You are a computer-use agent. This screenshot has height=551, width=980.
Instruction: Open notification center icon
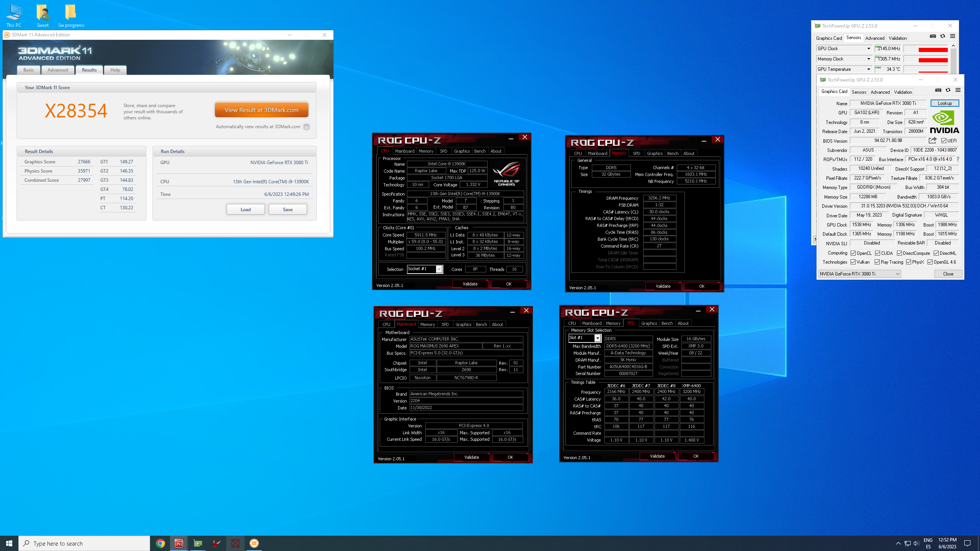click(x=967, y=543)
